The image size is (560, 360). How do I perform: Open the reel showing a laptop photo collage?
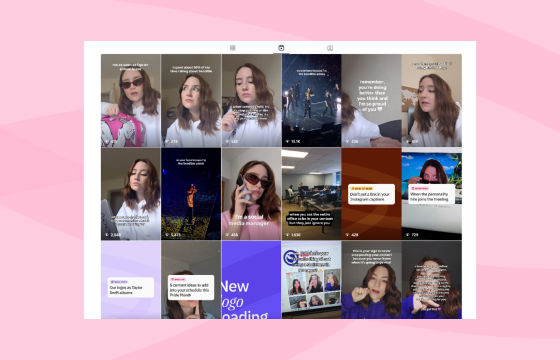311,280
